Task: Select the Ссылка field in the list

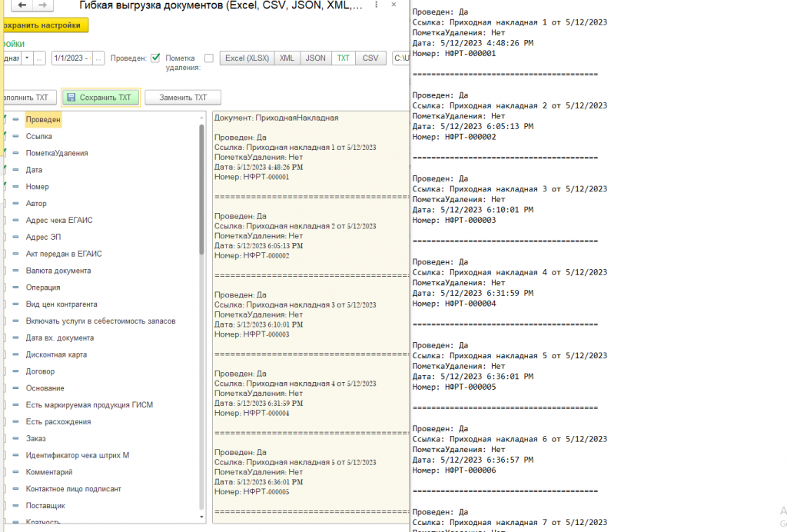Action: click(39, 136)
